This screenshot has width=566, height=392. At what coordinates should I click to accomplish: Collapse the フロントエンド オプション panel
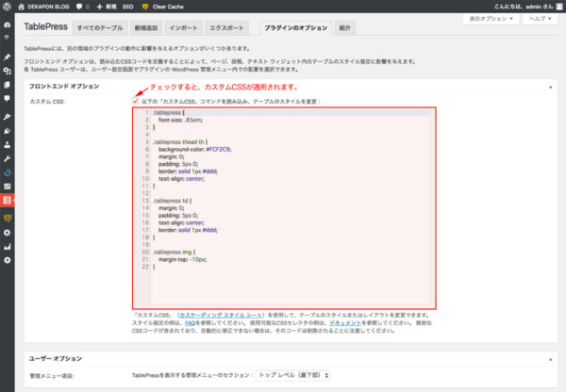coord(551,87)
